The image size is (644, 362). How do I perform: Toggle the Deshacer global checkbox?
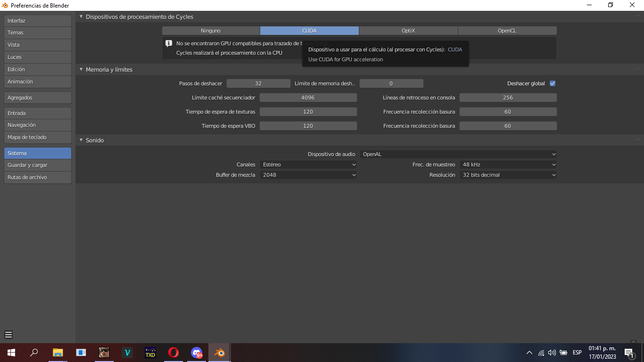coord(553,83)
